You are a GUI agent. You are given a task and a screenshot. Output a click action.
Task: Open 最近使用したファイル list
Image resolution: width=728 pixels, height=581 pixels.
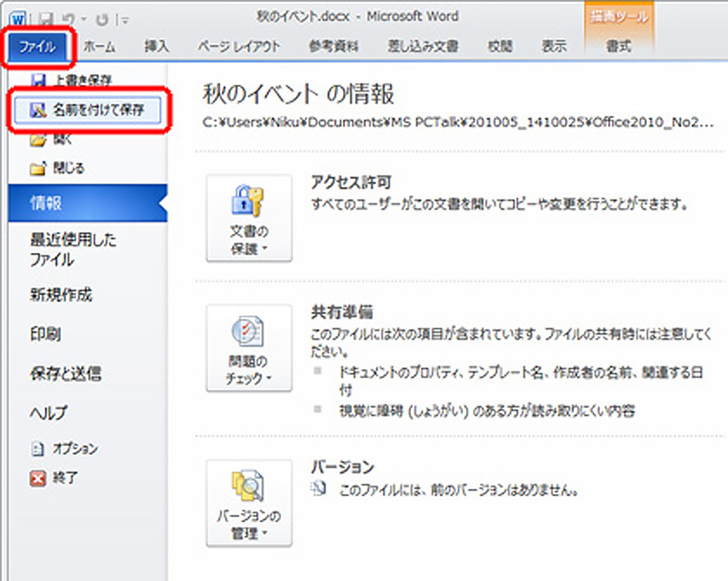coord(73,249)
